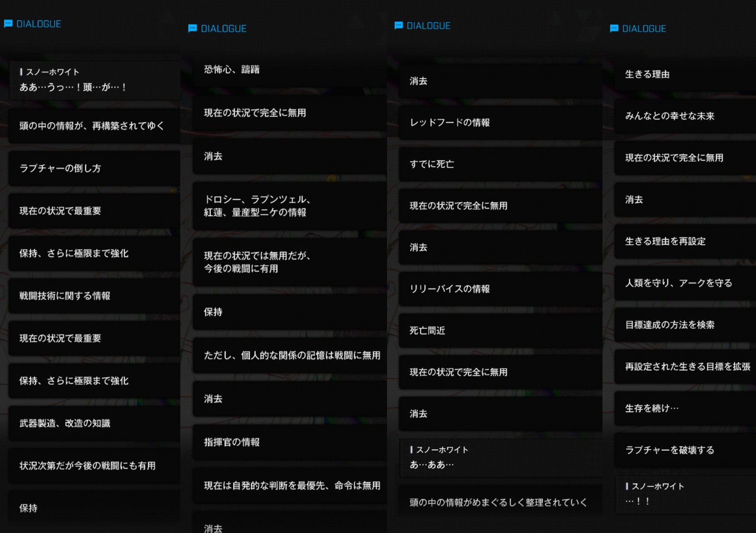Select the ラプチャーを破壊する dialogue entry
Screen dimensions: 756x533
coord(685,450)
